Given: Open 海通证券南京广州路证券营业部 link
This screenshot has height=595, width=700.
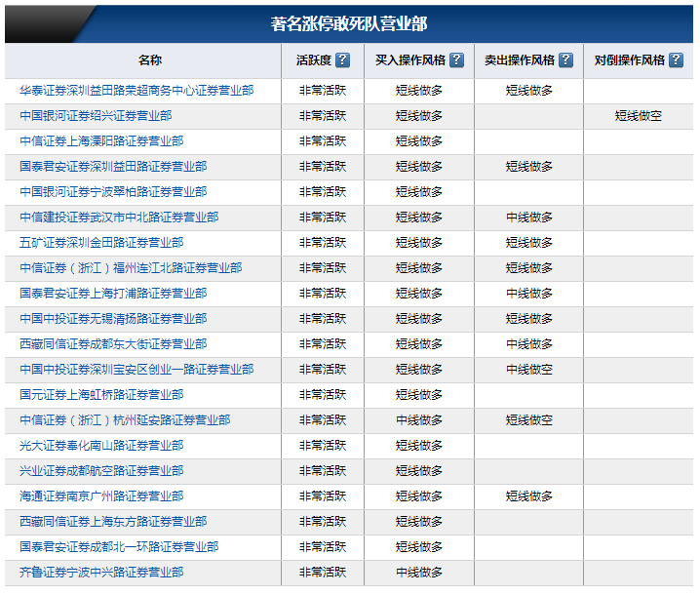Looking at the screenshot, I should pyautogui.click(x=101, y=496).
